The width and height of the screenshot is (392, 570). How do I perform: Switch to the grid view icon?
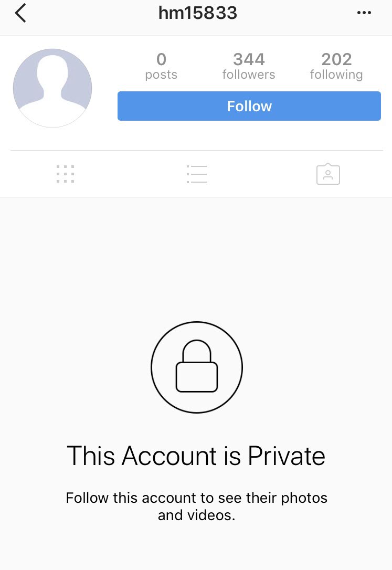tap(66, 174)
